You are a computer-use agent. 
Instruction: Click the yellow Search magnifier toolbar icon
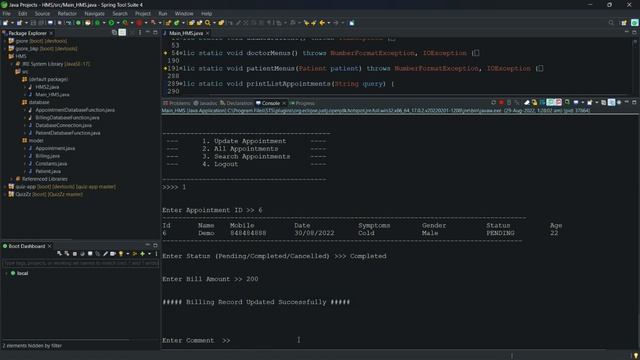[208, 23]
